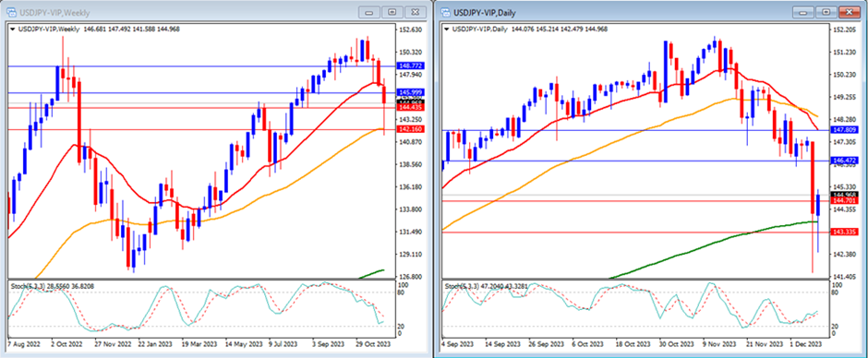This screenshot has height=358, width=868.
Task: Select the blue 148.772 price label
Action: point(410,66)
